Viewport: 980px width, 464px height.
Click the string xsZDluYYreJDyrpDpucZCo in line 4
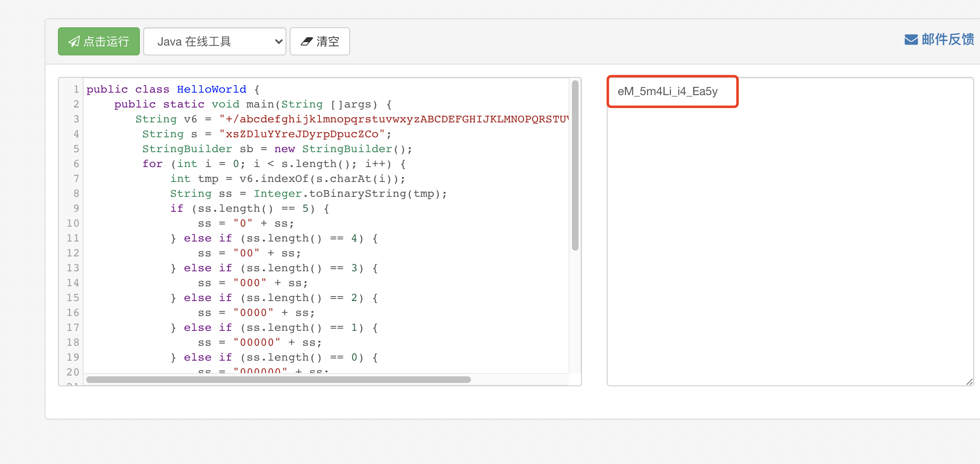302,134
